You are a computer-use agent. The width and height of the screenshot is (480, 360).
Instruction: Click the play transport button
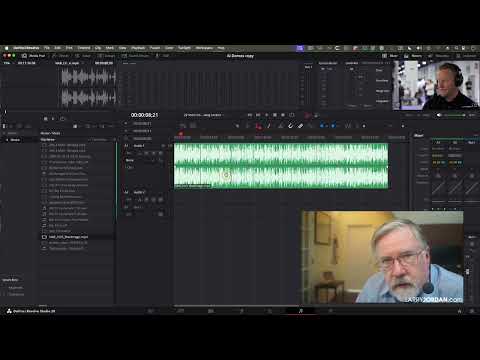pyautogui.click(x=266, y=115)
